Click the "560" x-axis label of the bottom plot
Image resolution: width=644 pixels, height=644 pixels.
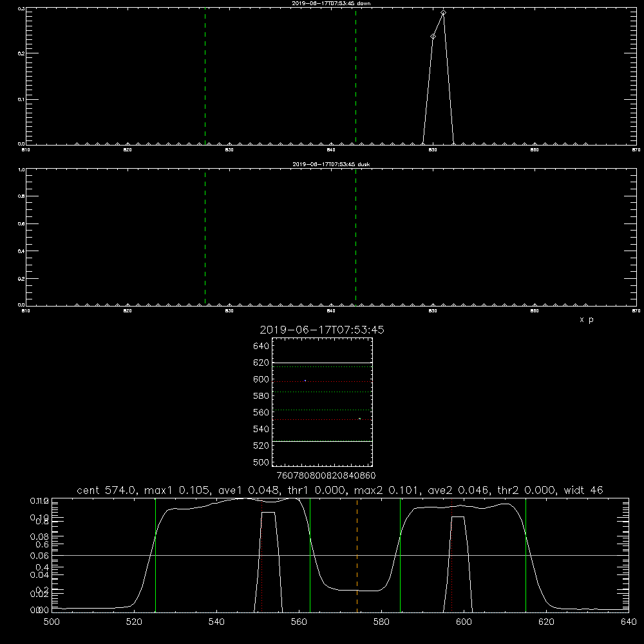click(x=299, y=622)
